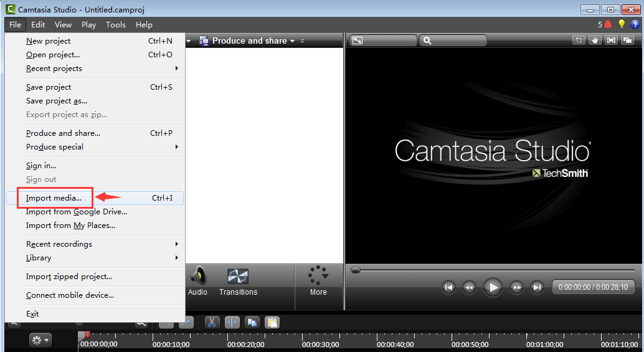Click the rewind step backward button
This screenshot has height=352, width=644.
tap(469, 287)
